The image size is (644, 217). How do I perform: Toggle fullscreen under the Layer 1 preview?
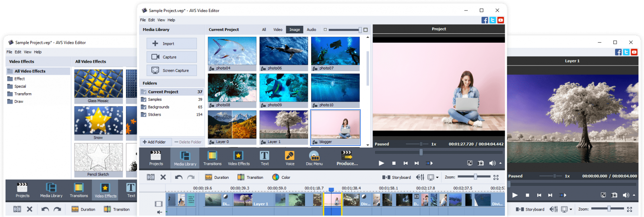pyautogui.click(x=603, y=195)
